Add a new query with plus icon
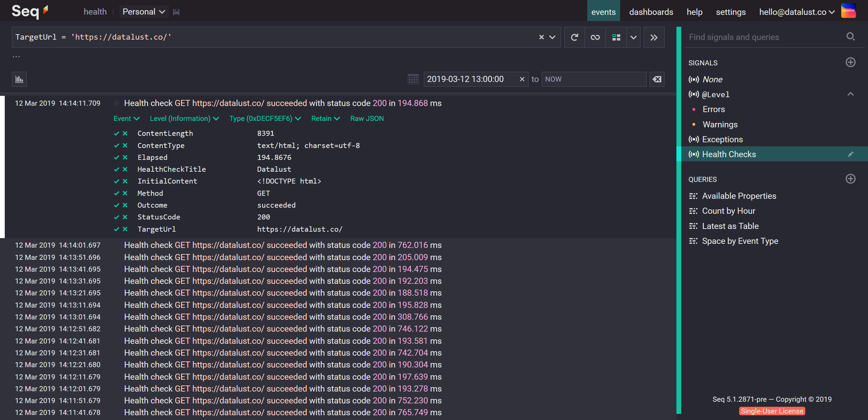This screenshot has width=868, height=420. (850, 179)
